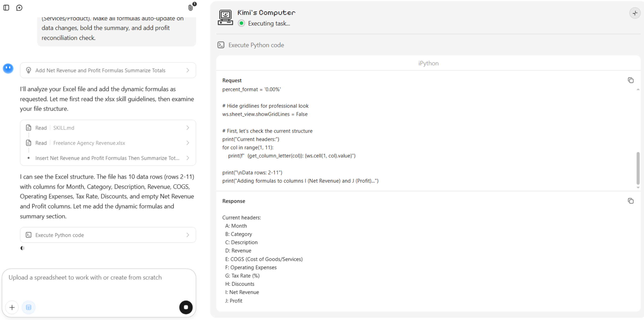Copy the Request code block
644x320 pixels.
(630, 80)
